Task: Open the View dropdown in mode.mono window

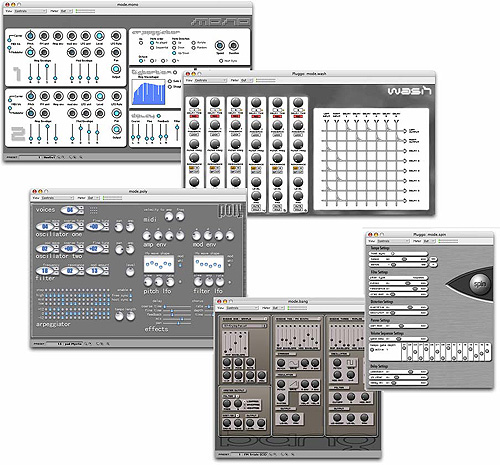Action: (x=30, y=11)
